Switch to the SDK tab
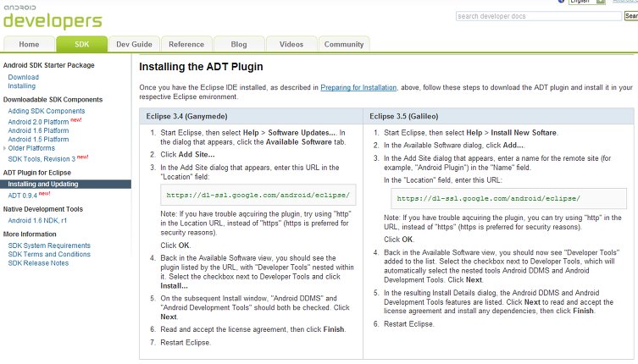 click(82, 44)
